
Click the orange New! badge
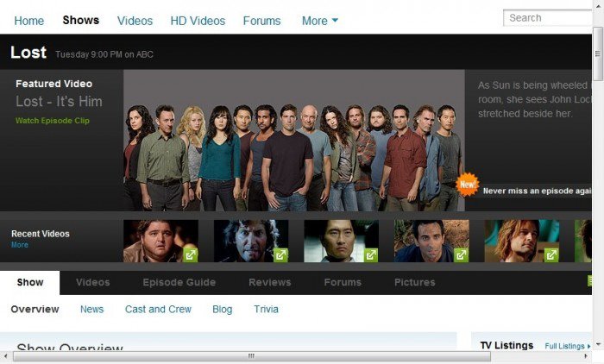coord(468,184)
